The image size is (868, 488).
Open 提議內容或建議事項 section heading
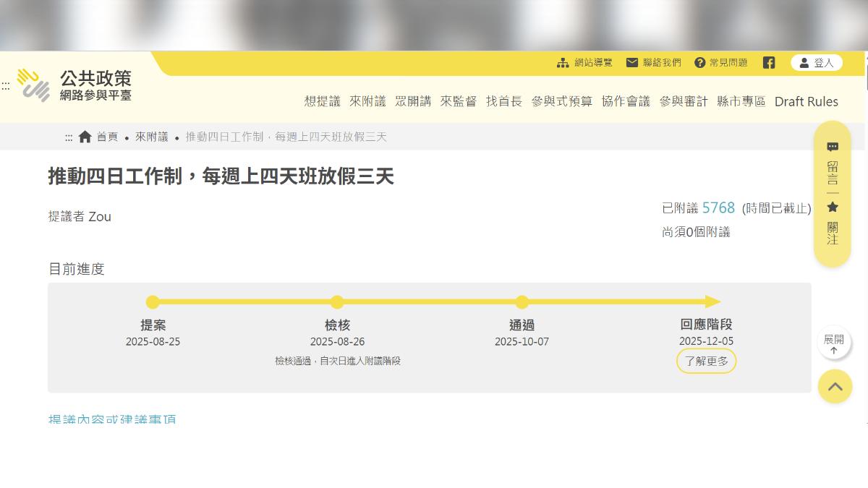[112, 419]
